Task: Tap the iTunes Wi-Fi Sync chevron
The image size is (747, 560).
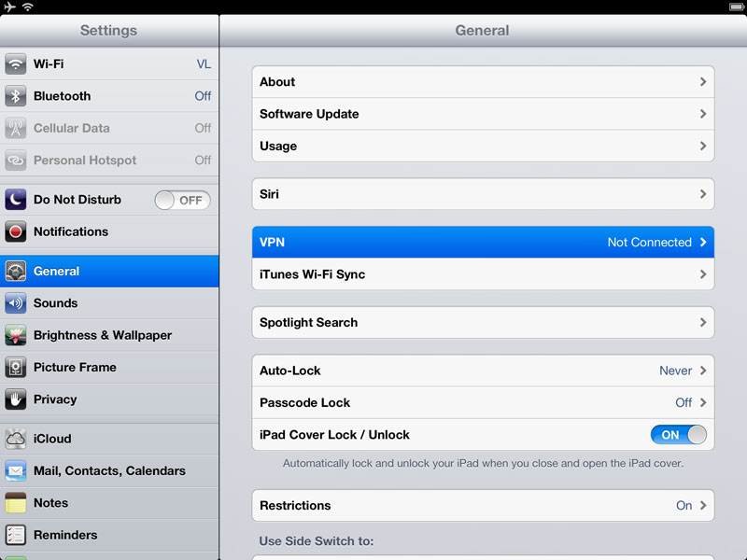Action: tap(703, 274)
